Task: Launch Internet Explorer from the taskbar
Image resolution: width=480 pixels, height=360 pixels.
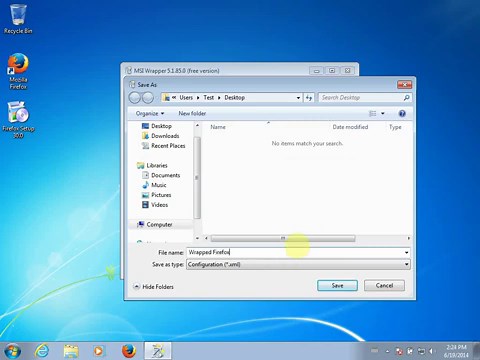Action: coord(42,351)
